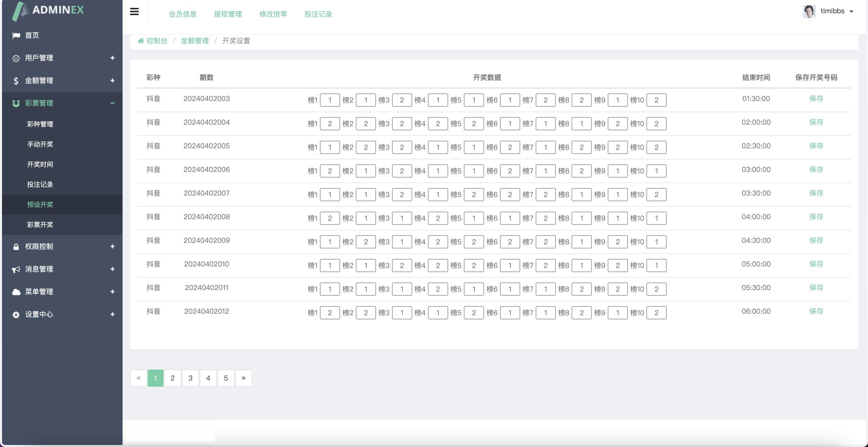Expand 用戶管理 with its plus sign

tap(112, 58)
